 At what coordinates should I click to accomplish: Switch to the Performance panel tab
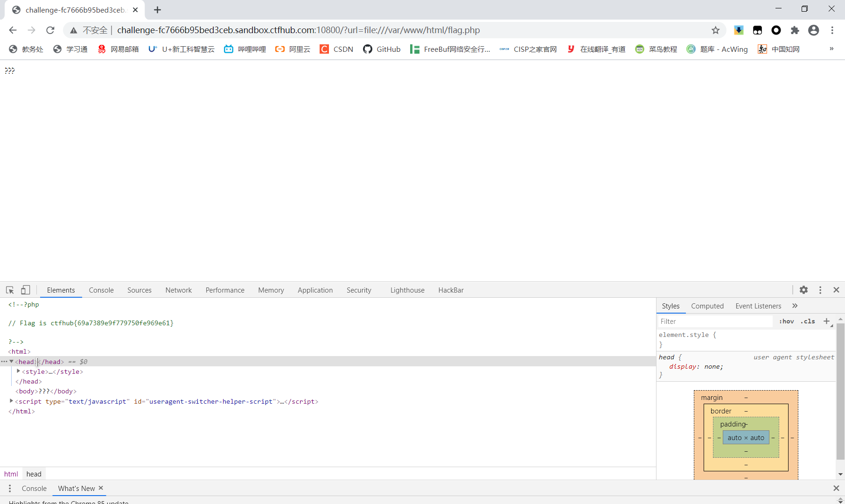(225, 290)
